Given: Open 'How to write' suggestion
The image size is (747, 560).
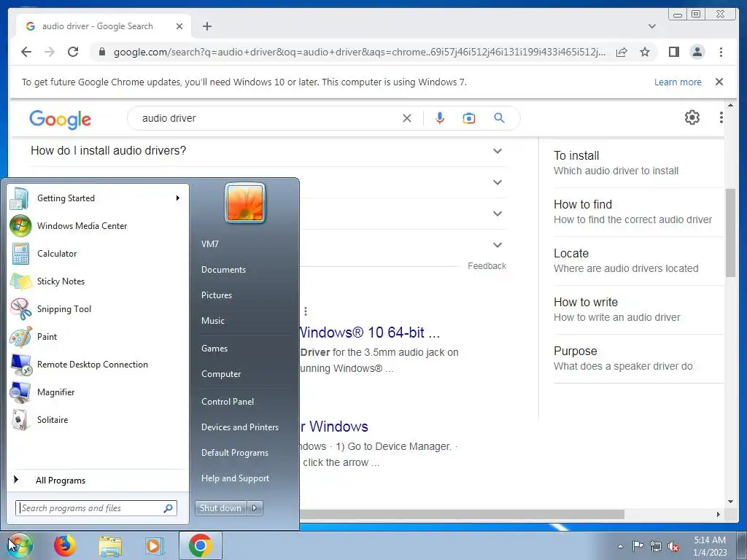Looking at the screenshot, I should [638, 309].
